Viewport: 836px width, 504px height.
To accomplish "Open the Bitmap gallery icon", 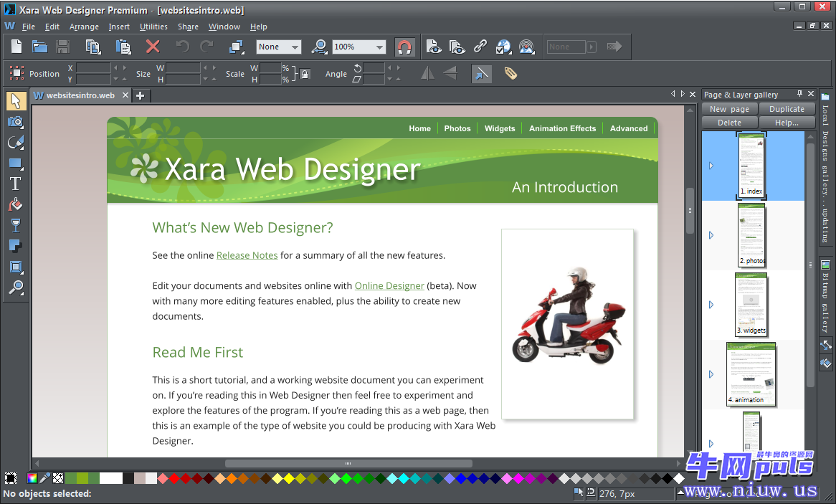I will [825, 265].
